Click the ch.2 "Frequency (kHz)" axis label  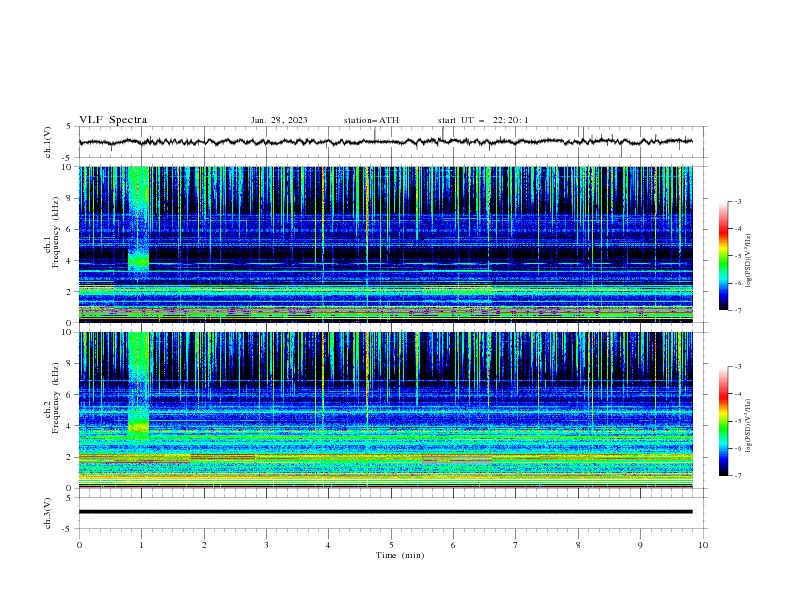(x=55, y=398)
